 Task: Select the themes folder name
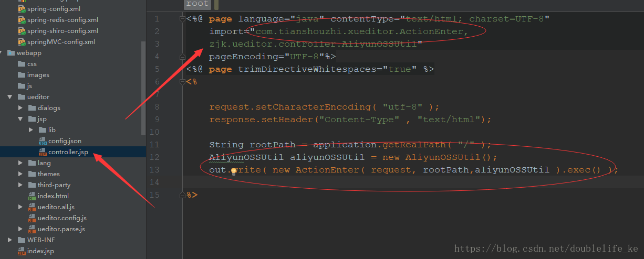tap(49, 174)
